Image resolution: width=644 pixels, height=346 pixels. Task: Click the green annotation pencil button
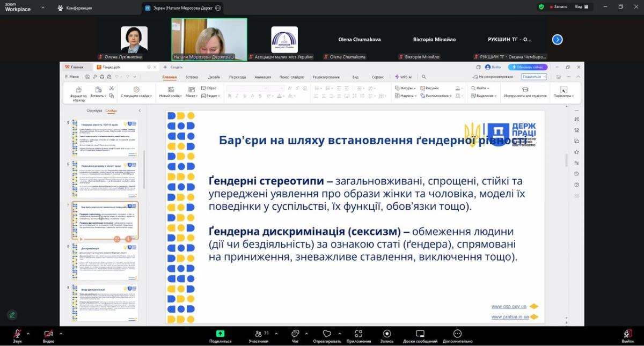(x=12, y=315)
